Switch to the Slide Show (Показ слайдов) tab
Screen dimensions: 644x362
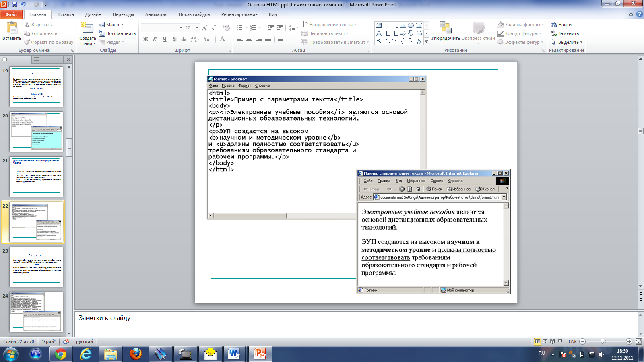coord(194,14)
